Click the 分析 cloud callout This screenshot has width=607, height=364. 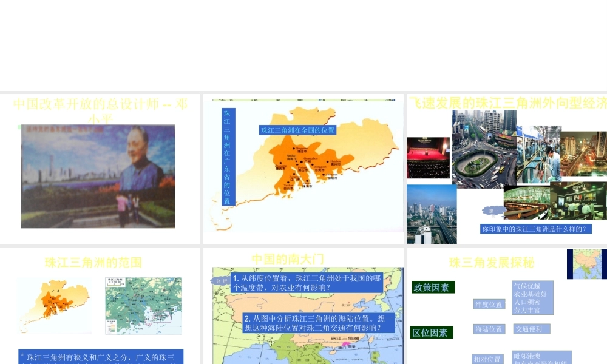221,281
